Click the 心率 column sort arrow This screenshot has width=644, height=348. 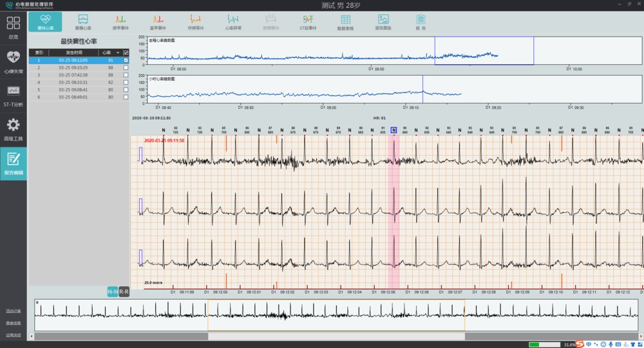coord(117,53)
